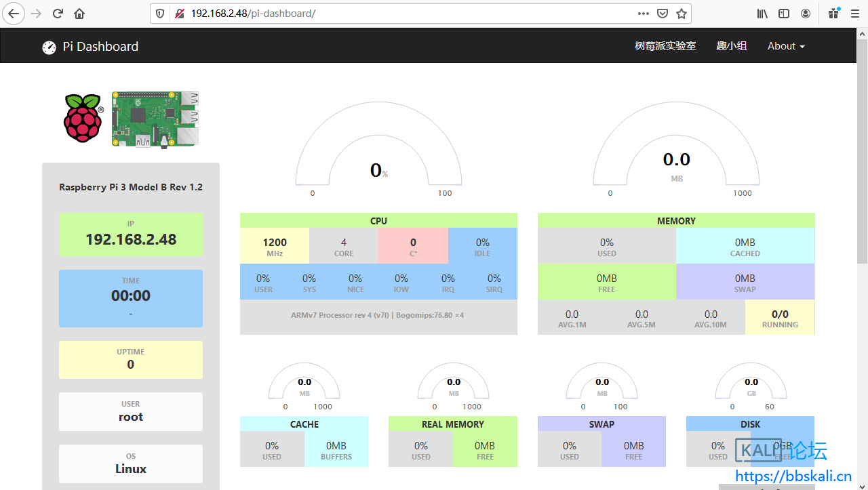The image size is (868, 490).
Task: Open the Firefox account avatar icon
Action: point(806,14)
